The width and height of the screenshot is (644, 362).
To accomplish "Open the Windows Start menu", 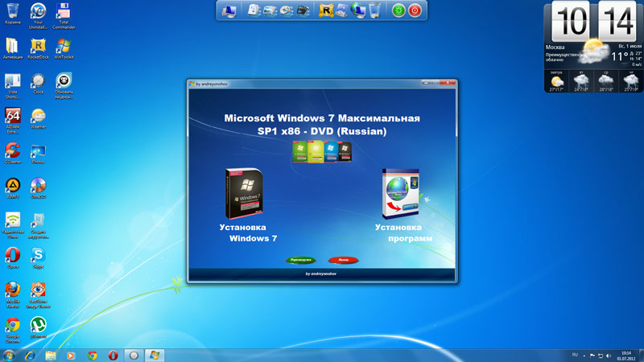I will tap(9, 355).
